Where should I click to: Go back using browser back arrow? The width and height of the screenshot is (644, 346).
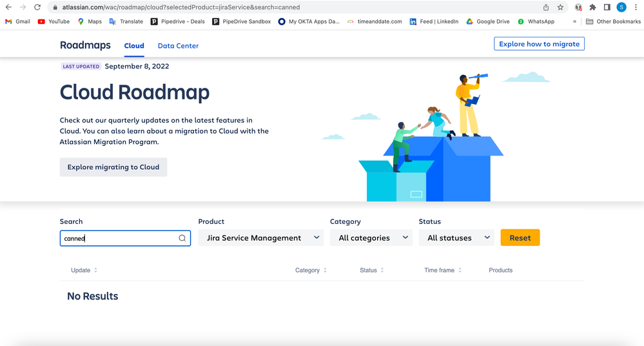point(8,7)
